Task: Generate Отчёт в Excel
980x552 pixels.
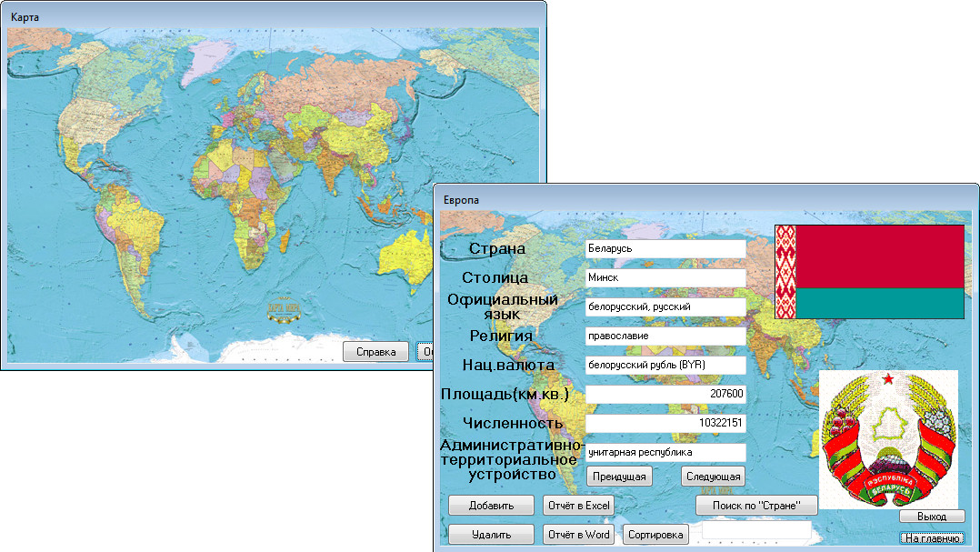Action: pyautogui.click(x=578, y=505)
